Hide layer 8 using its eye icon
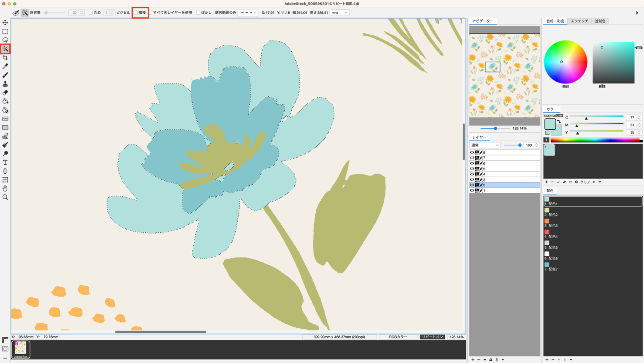Viewport: 644px width, 363px height. 472,152
